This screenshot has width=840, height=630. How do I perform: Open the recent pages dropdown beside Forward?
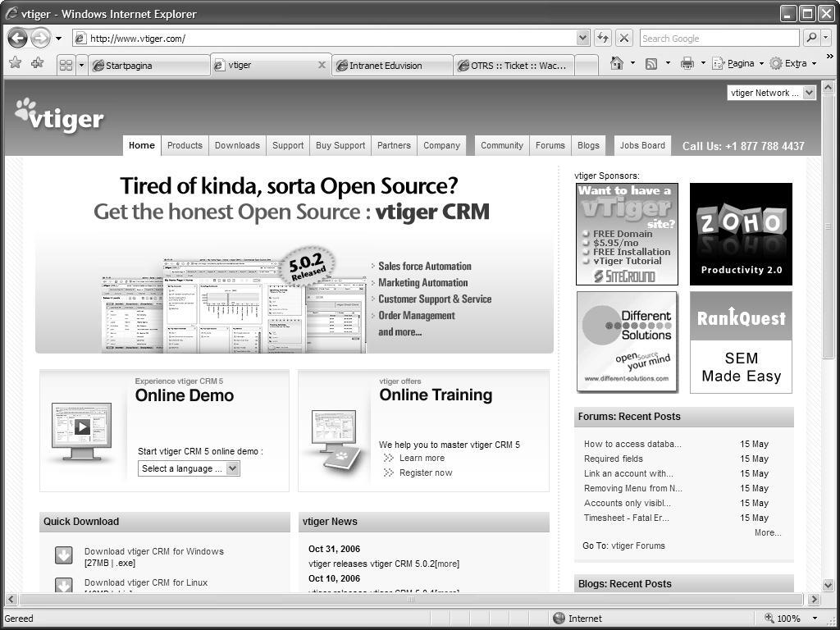tap(58, 39)
